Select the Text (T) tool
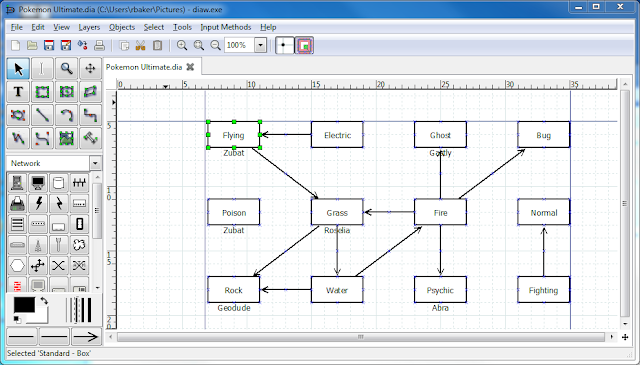Image resolution: width=640 pixels, height=365 pixels. point(18,92)
